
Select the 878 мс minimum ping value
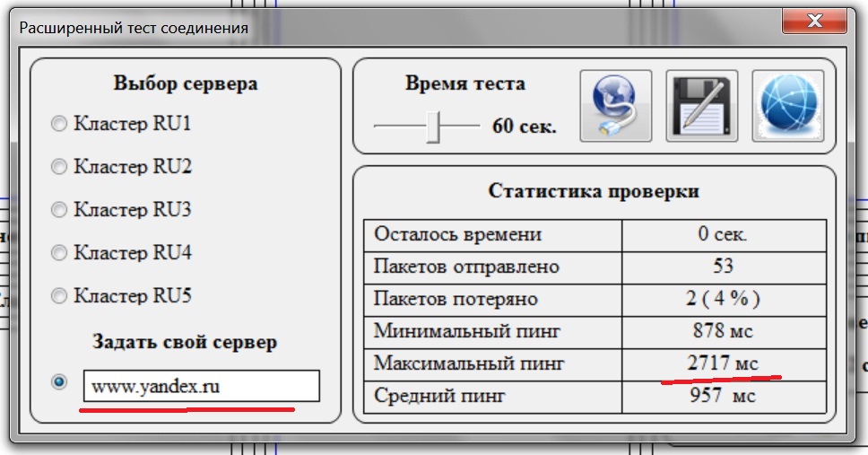point(723,332)
